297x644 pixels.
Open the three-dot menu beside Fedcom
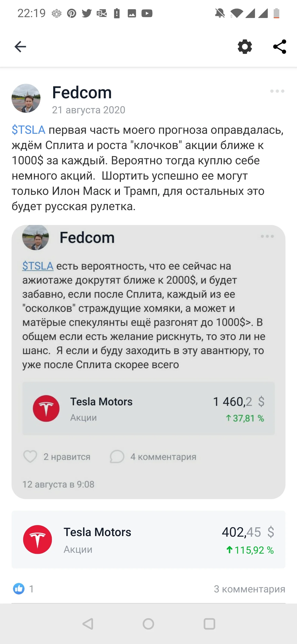(x=277, y=91)
